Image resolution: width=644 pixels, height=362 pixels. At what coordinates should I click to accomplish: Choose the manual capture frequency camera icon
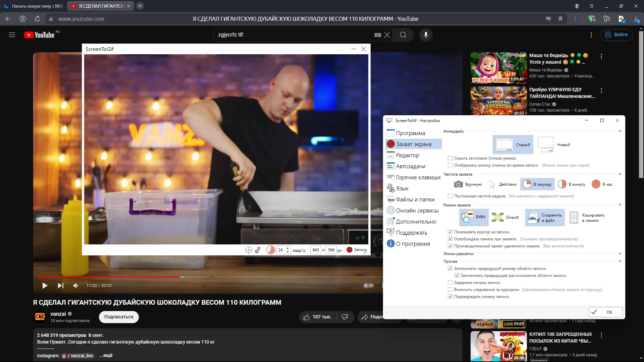tap(458, 184)
